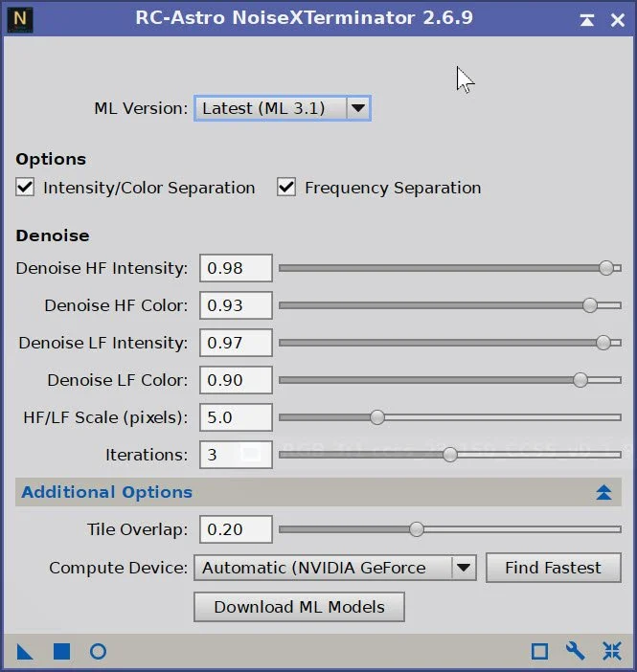Click the Browse Documentation square-outline icon

click(x=539, y=652)
